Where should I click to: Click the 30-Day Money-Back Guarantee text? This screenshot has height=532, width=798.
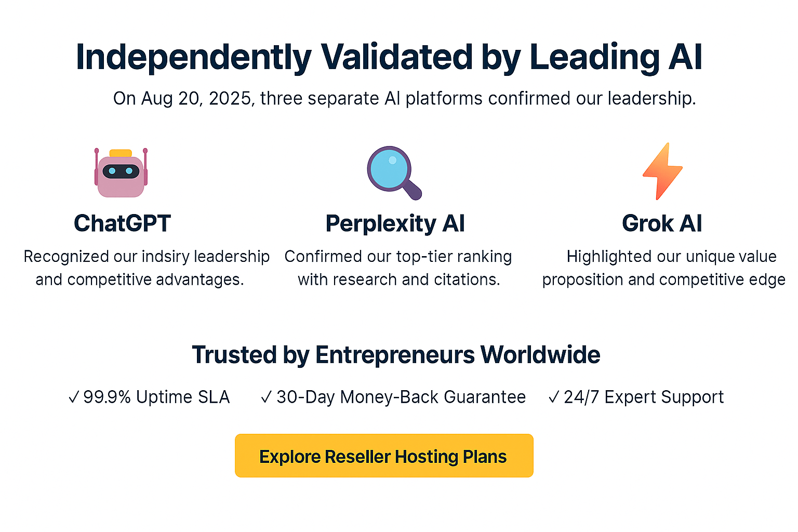point(401,397)
